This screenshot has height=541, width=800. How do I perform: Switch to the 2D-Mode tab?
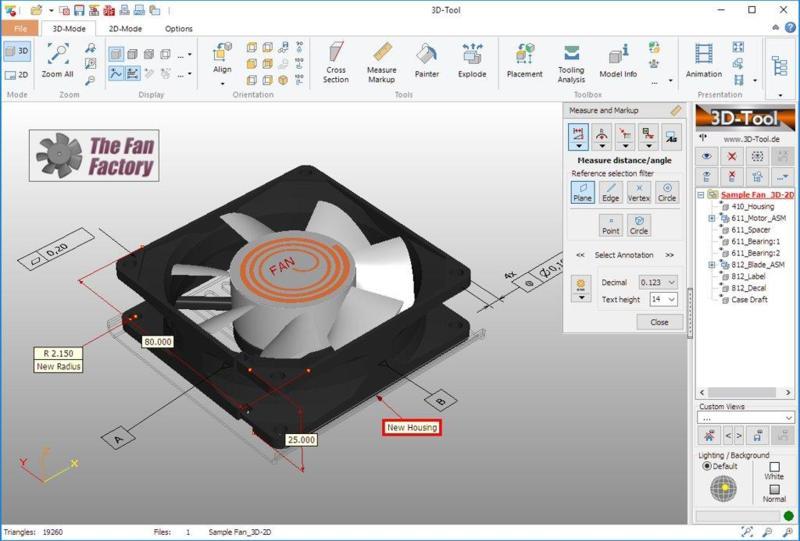click(126, 29)
